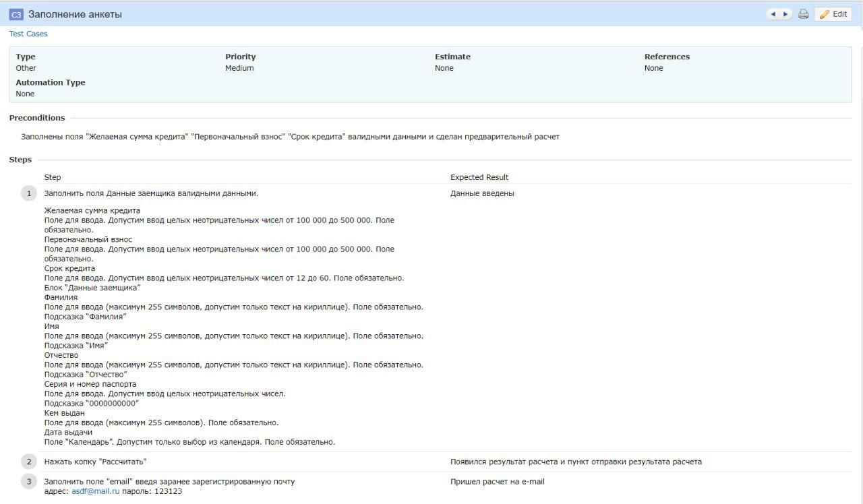Image resolution: width=863 pixels, height=504 pixels.
Task: Open the Test Cases breadcrumb link
Action: click(28, 34)
